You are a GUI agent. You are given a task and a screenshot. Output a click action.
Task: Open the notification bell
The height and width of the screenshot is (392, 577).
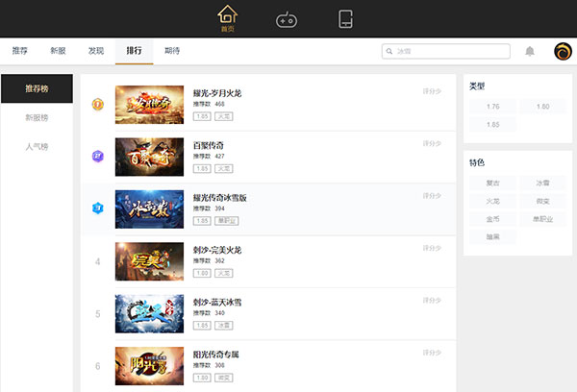530,51
